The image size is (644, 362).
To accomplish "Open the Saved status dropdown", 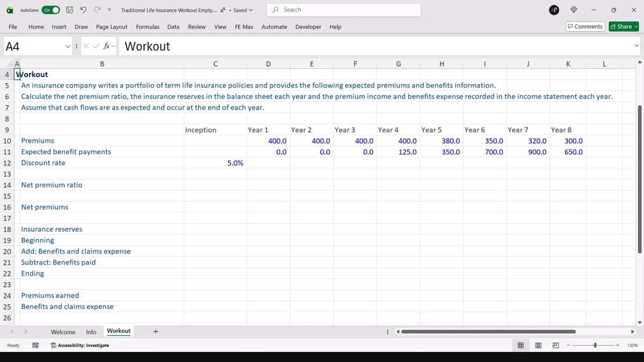I will point(243,10).
